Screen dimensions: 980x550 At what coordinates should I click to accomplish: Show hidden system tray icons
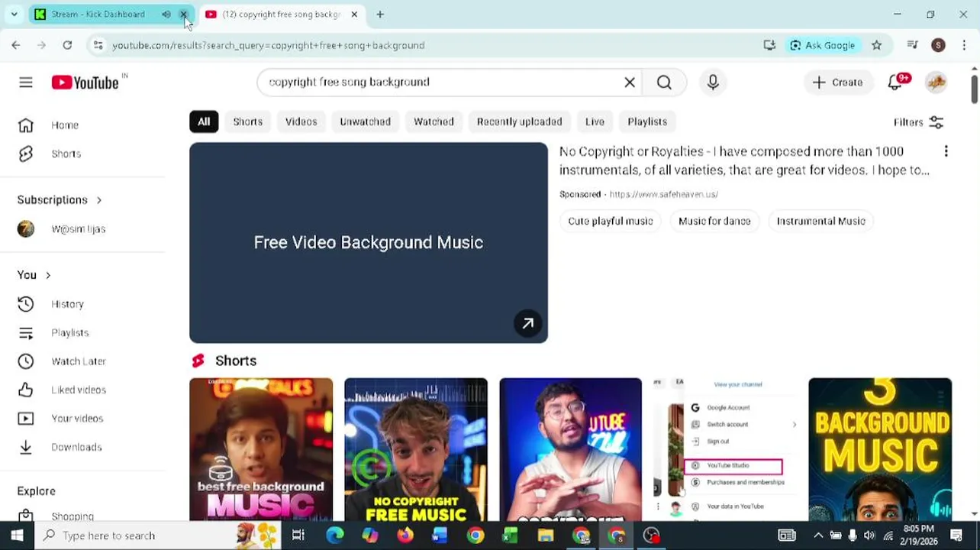[818, 535]
